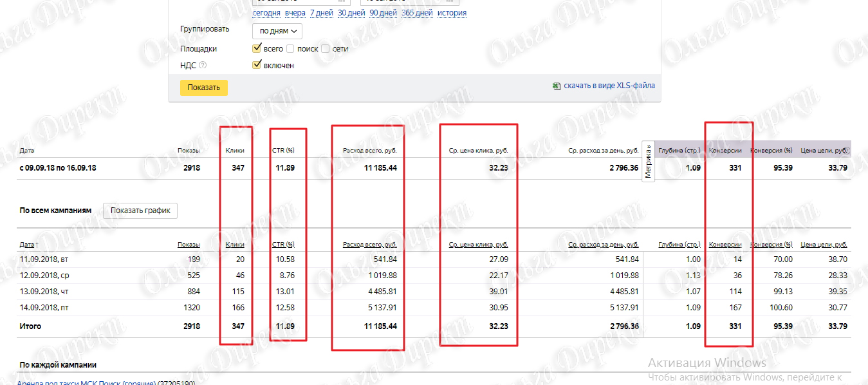Sort by the underlined CTR (%) column header
The image size is (868, 385).
(x=283, y=245)
